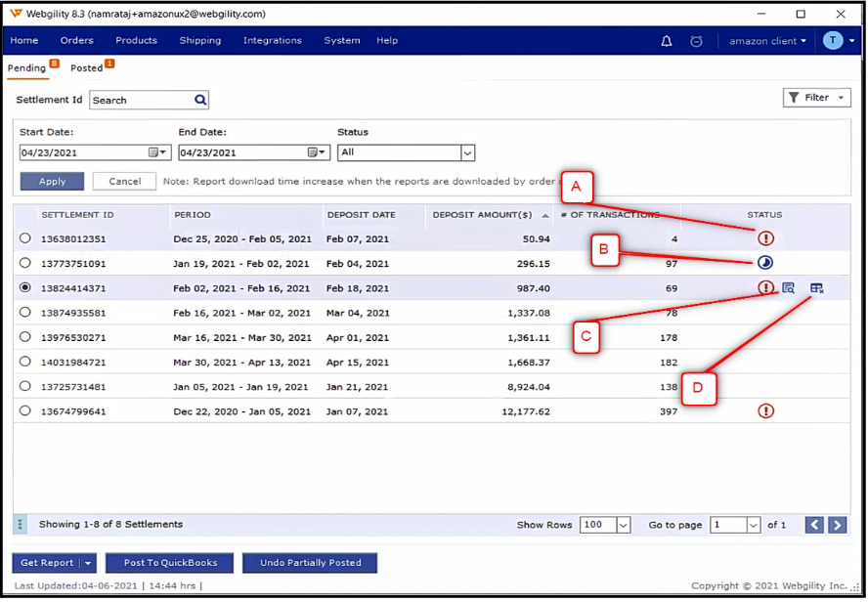Click the partially posted status icon for settlement 13773751091
Screen dimensions: 868x602
[766, 263]
